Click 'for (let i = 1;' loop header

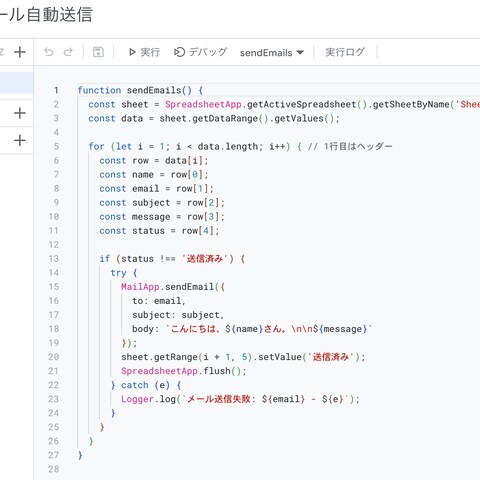(129, 146)
